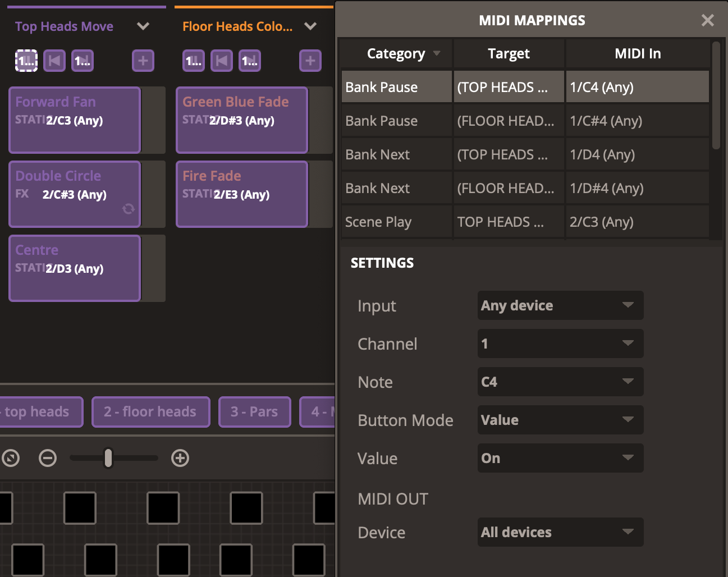Viewport: 728px width, 577px height.
Task: Click the zoom slider handle
Action: [108, 459]
